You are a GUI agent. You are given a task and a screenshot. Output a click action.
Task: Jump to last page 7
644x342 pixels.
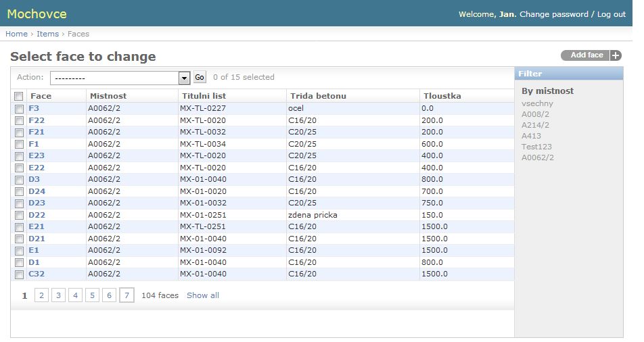(127, 295)
